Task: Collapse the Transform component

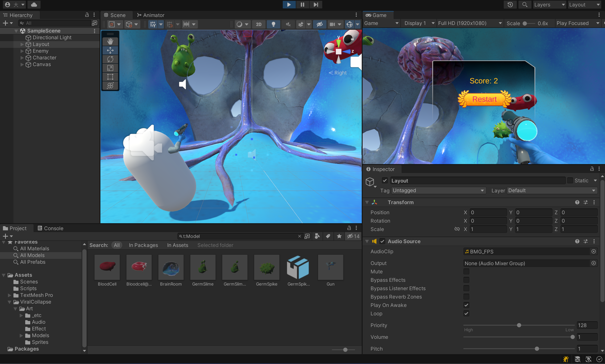Action: tap(367, 202)
